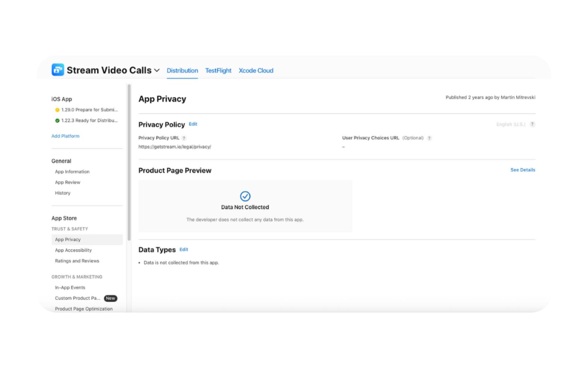Edit the Privacy Policy section
The image size is (588, 368).
point(193,124)
